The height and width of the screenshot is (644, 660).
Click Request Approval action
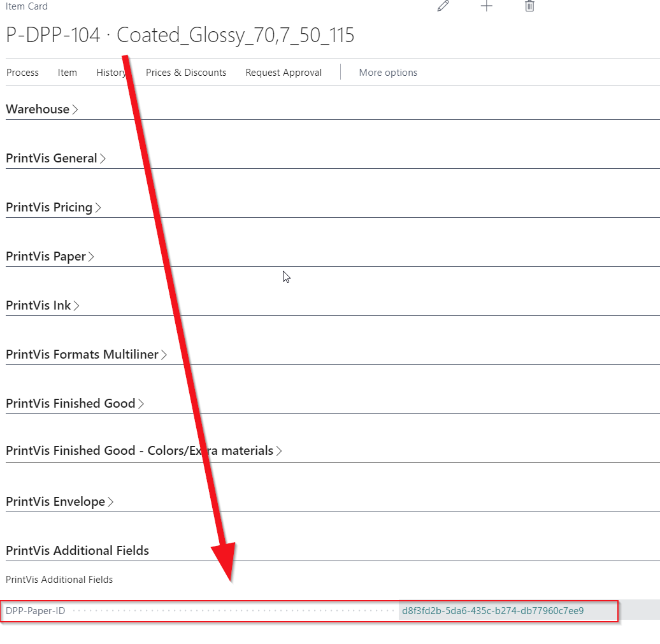click(283, 73)
